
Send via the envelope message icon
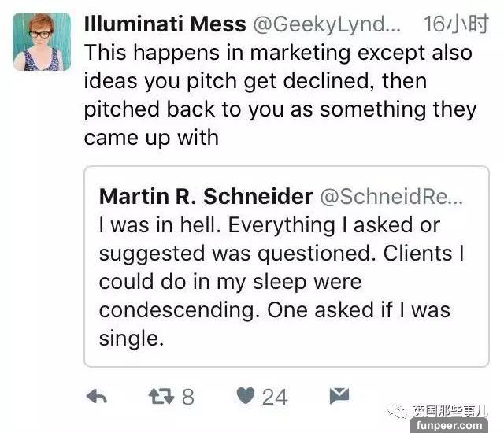click(x=339, y=395)
